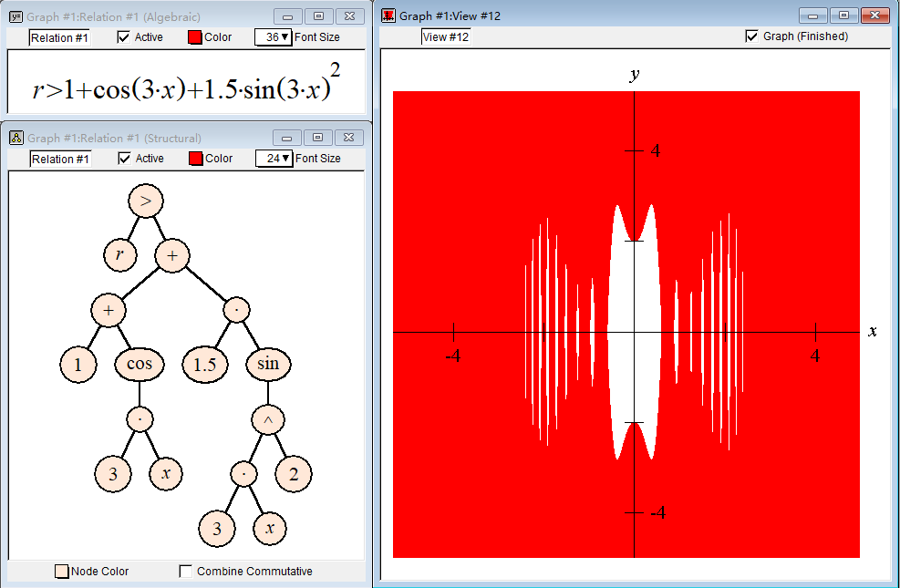900x588 pixels.
Task: Maximize the Structural window
Action: [x=317, y=138]
